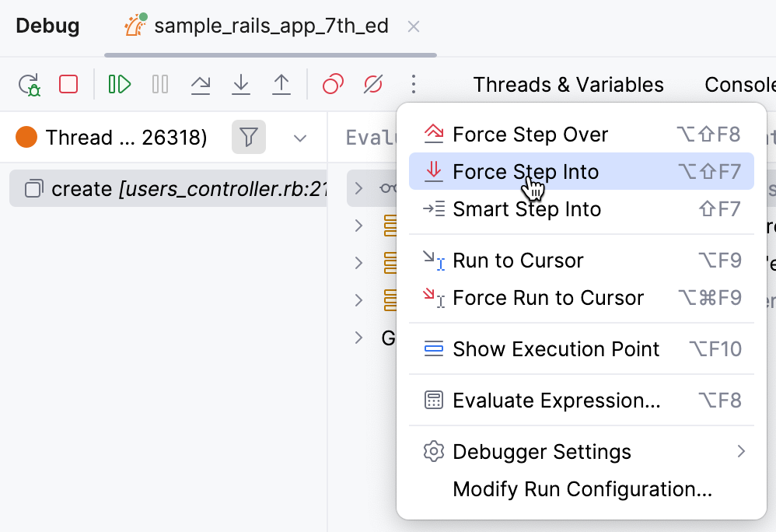776x532 pixels.
Task: Choose Smart Step Into from the menu
Action: point(527,209)
